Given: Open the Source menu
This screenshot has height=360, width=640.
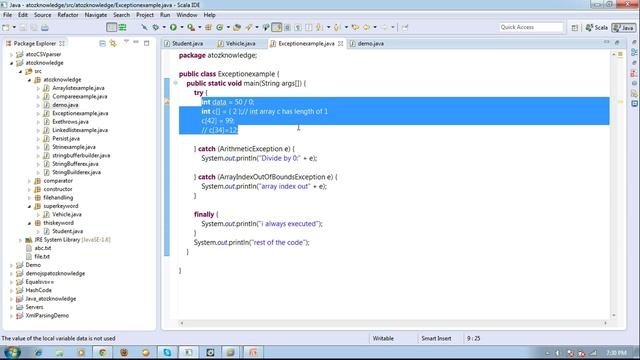Looking at the screenshot, I should pyautogui.click(x=42, y=15).
